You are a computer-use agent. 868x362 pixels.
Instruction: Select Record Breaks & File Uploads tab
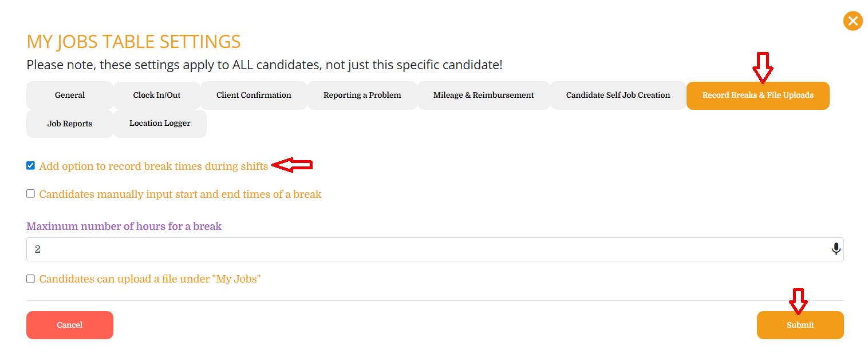[x=757, y=96]
